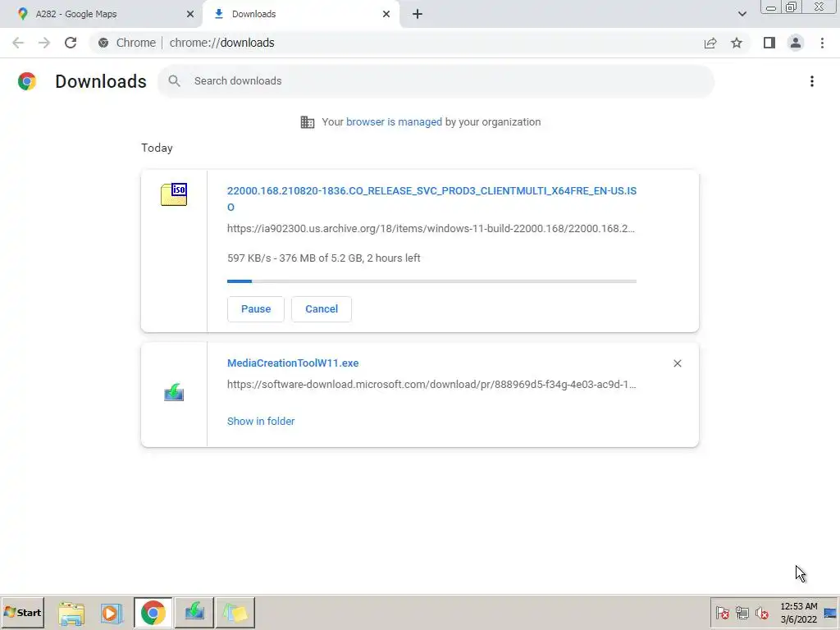Open Chrome's three-dot main menu

coord(822,43)
